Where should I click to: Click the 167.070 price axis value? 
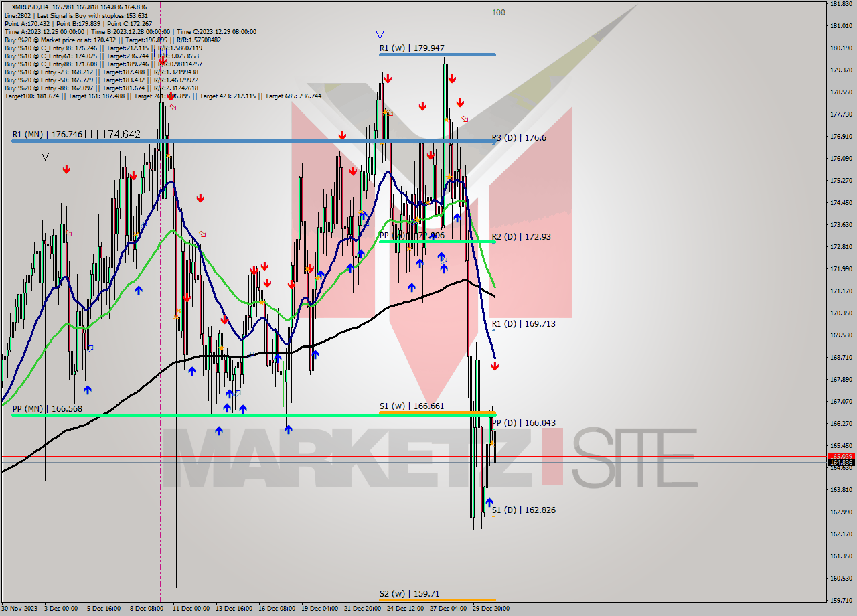click(841, 402)
